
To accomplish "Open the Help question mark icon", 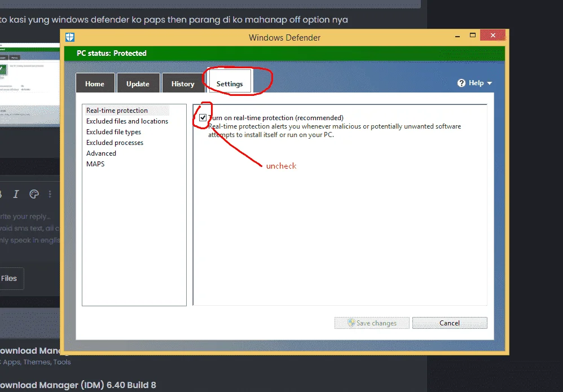I will [461, 83].
